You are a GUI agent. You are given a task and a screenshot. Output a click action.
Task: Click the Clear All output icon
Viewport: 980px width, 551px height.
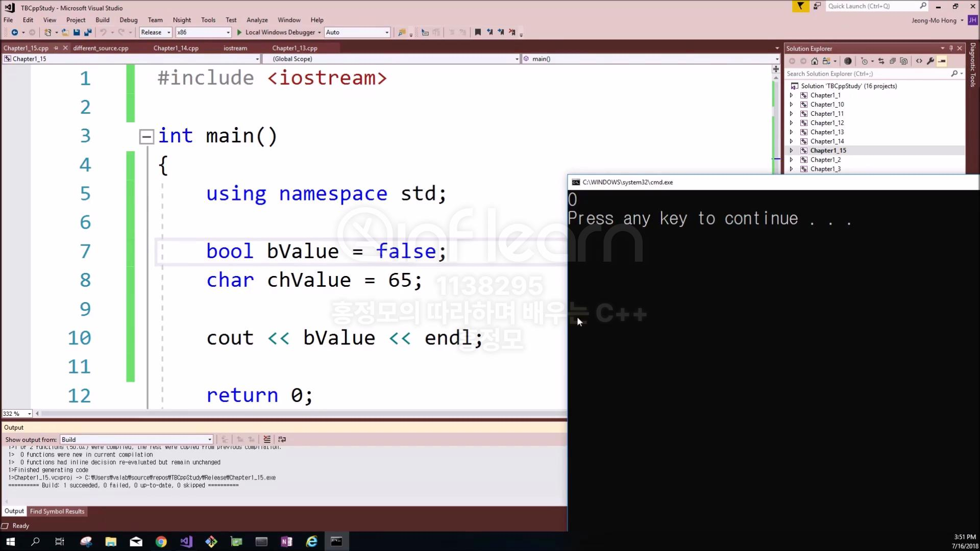pos(267,439)
